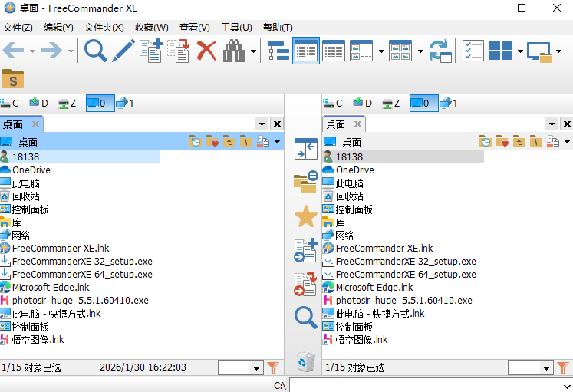The height and width of the screenshot is (392, 573).
Task: Select network drive 1 in the left panel
Action: pyautogui.click(x=125, y=104)
